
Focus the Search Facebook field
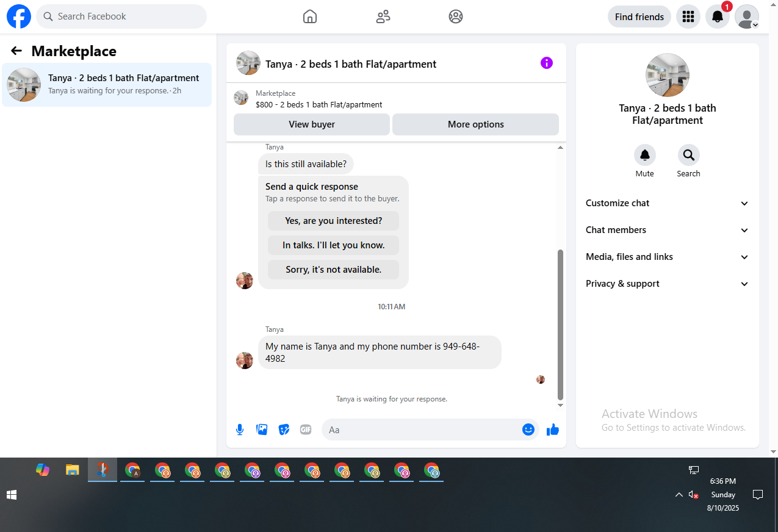pos(121,16)
